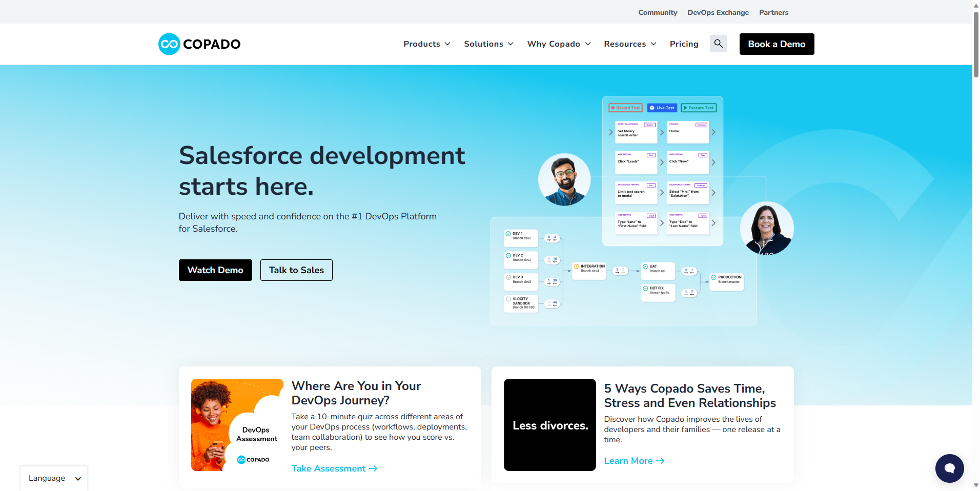This screenshot has width=980, height=491.
Task: Open the Pricing page
Action: 684,44
